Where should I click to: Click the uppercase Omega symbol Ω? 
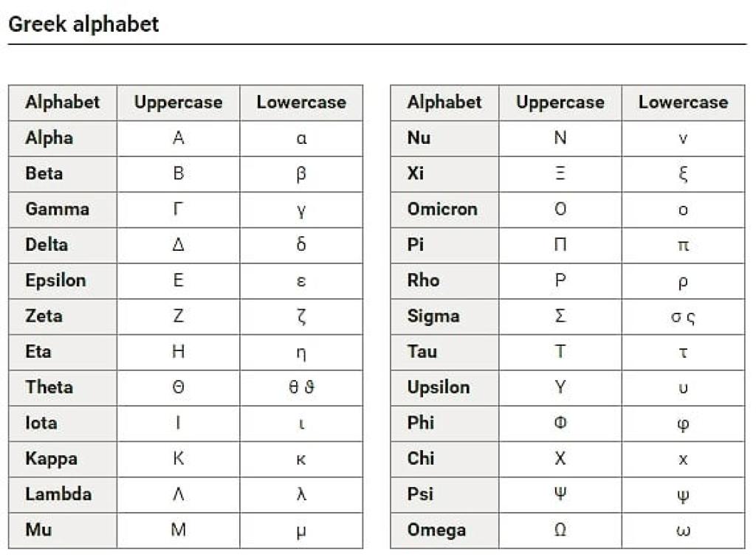560,530
